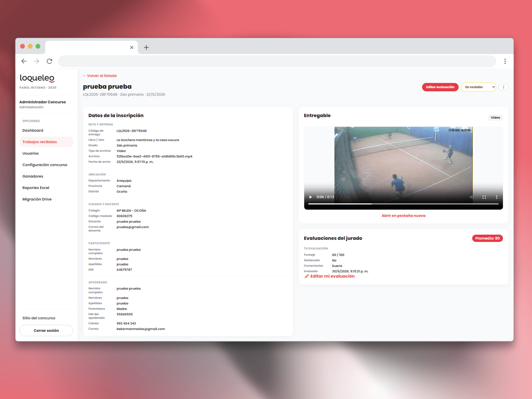This screenshot has height=399, width=532.
Task: Mute the video using the speaker icon
Action: point(471,197)
